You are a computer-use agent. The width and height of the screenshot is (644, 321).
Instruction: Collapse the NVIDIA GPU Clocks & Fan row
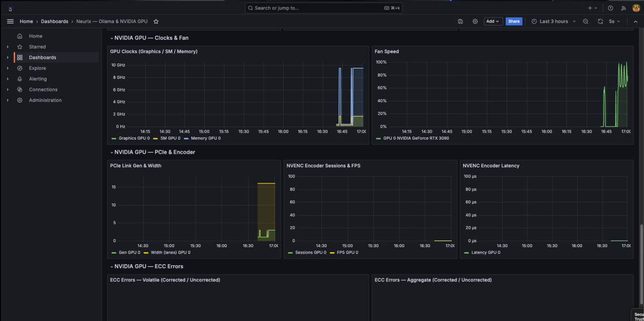pos(149,38)
